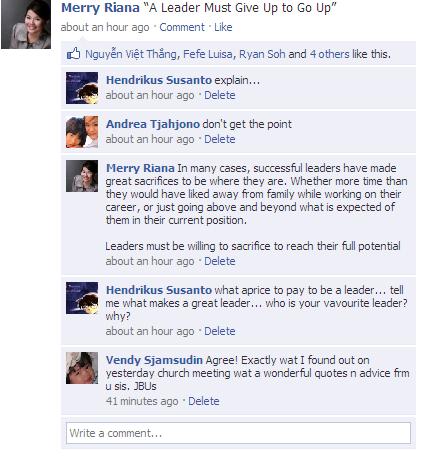This screenshot has height=457, width=440.
Task: Open Andrea Tjahjono's avatar thumbnail
Action: pos(82,132)
